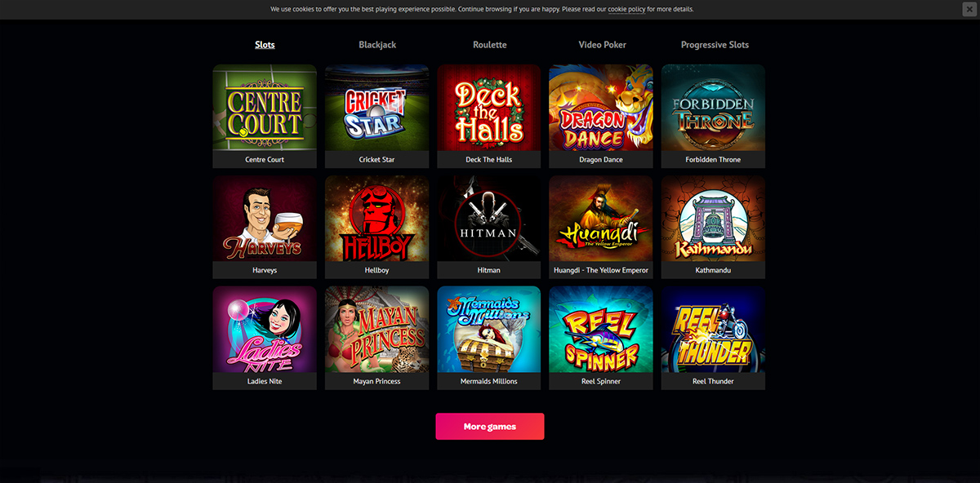Dismiss the cookie notice with the X
This screenshot has height=483, width=980.
[x=969, y=9]
